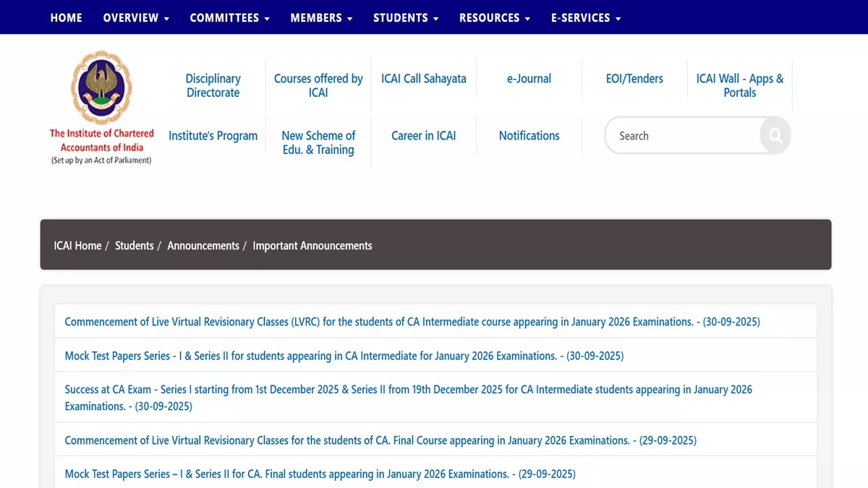This screenshot has width=868, height=488.
Task: Open the e-Journal link
Action: point(529,79)
